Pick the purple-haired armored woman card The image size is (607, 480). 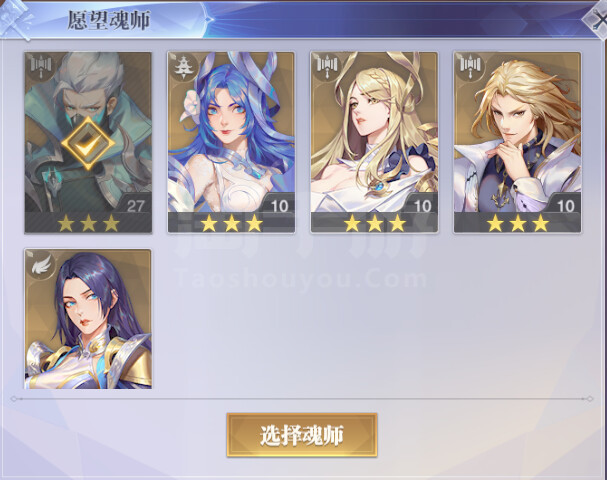point(88,319)
